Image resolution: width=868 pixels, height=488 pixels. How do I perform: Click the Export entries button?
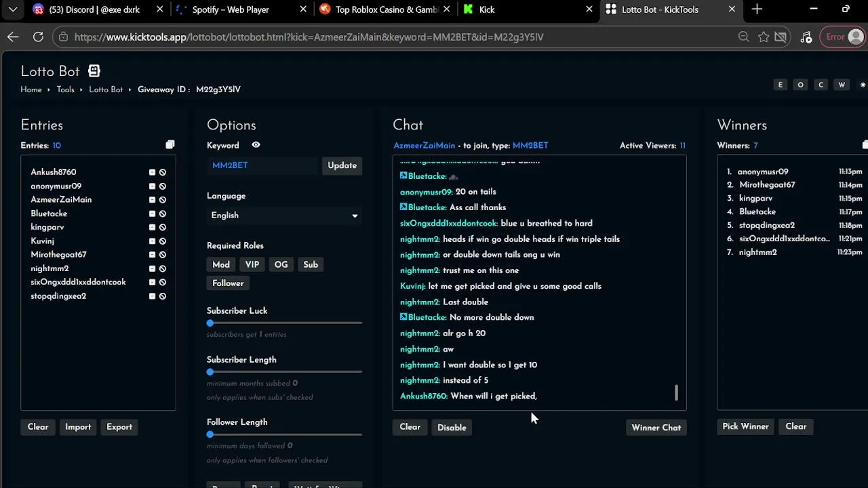[119, 427]
